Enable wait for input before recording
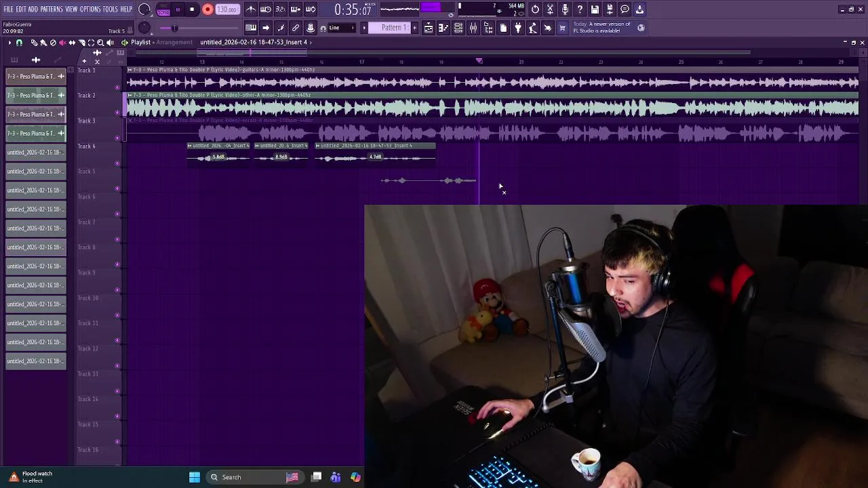Screen dimensions: 868x488 point(266,9)
